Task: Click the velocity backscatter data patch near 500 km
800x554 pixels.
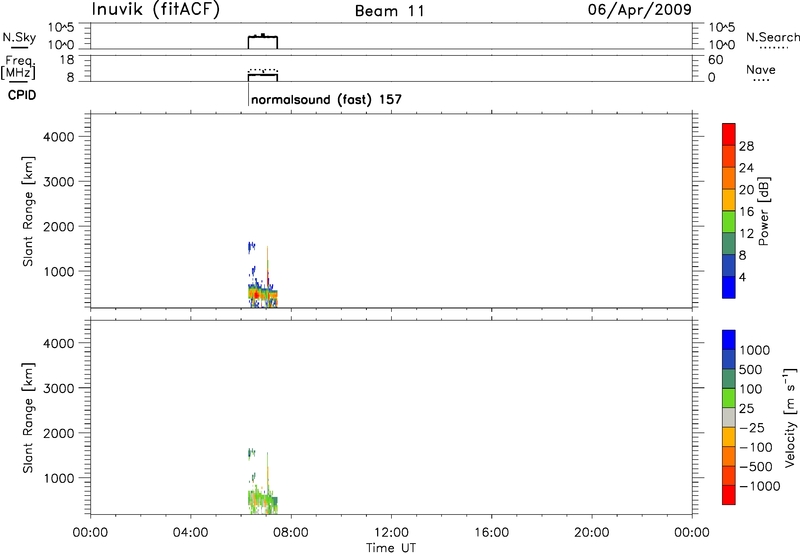Action: coord(262,501)
